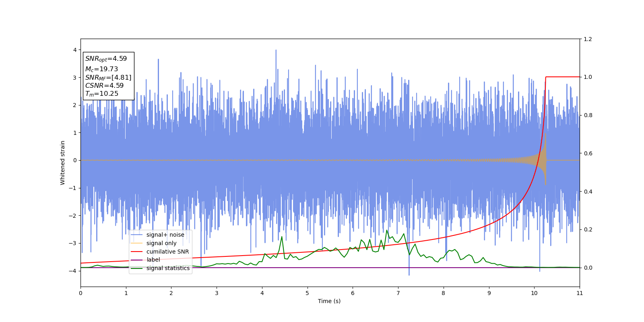Click the CSNR=4.59 annotation line
This screenshot has height=322, width=644.
pyautogui.click(x=104, y=86)
